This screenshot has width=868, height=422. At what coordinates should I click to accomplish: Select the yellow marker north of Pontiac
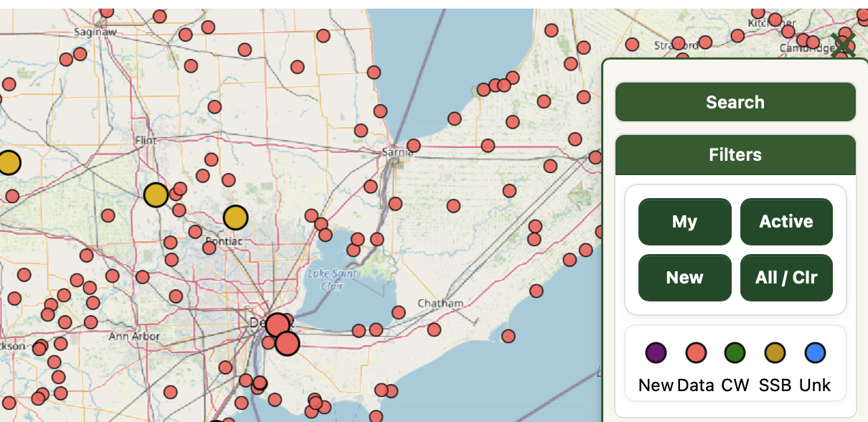tap(235, 217)
